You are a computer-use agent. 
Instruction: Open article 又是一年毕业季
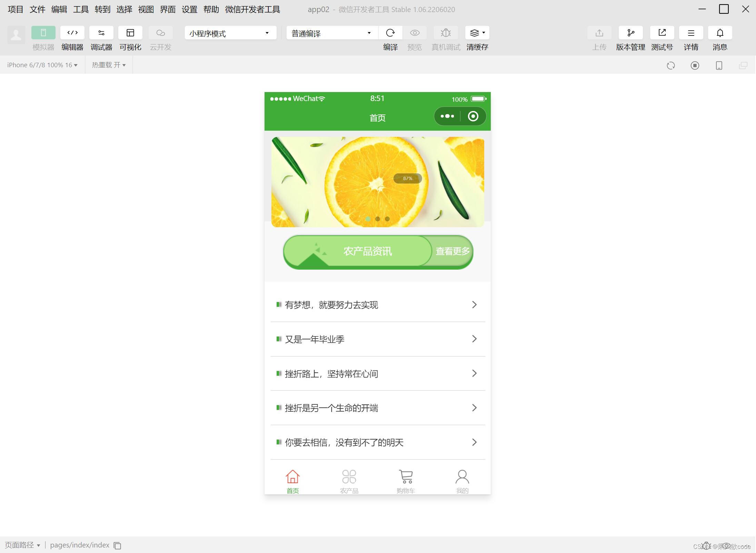pyautogui.click(x=378, y=339)
